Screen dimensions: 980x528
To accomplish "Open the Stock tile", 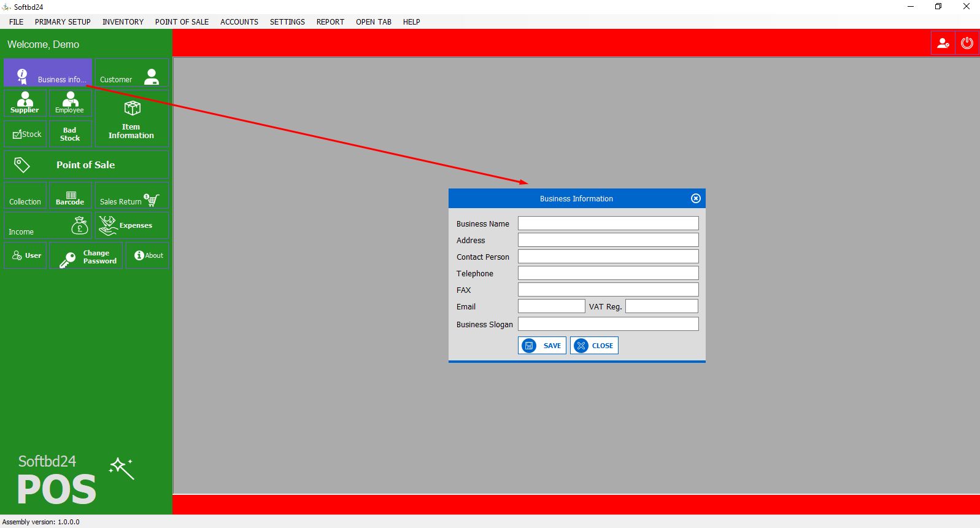I will tap(25, 133).
